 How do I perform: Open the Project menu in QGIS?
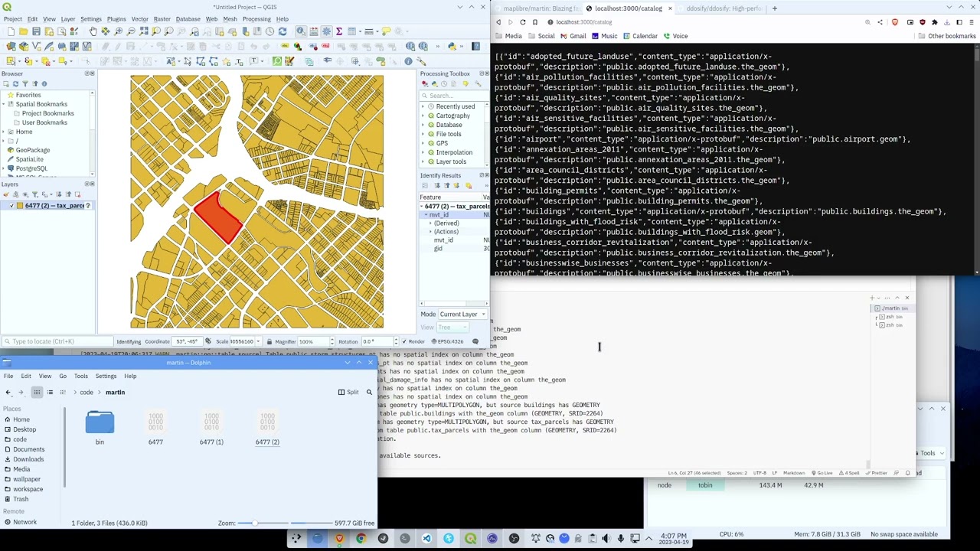(12, 19)
